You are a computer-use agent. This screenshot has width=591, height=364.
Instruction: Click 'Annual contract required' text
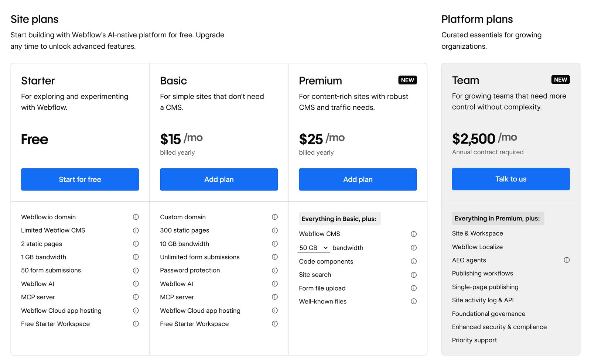click(x=488, y=152)
